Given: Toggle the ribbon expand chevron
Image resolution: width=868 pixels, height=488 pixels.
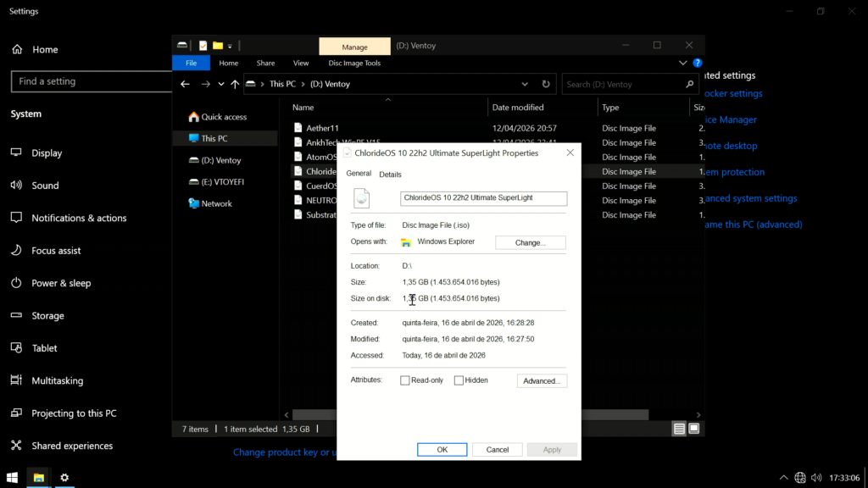Looking at the screenshot, I should tap(683, 63).
